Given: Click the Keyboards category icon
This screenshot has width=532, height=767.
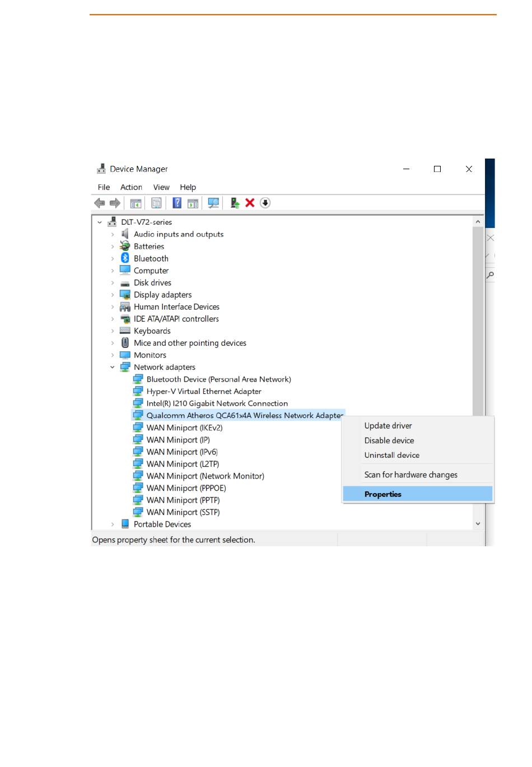Looking at the screenshot, I should coord(125,331).
